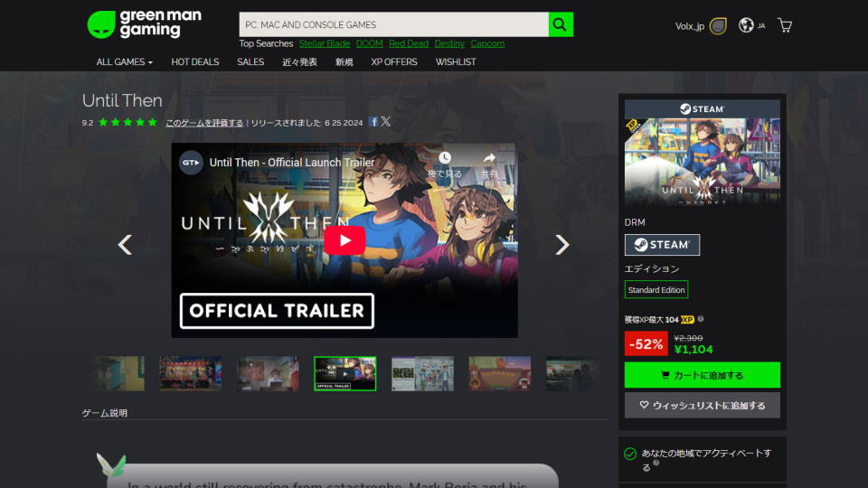Click the green activation checkmark icon
The width and height of the screenshot is (868, 488).
[x=630, y=455]
